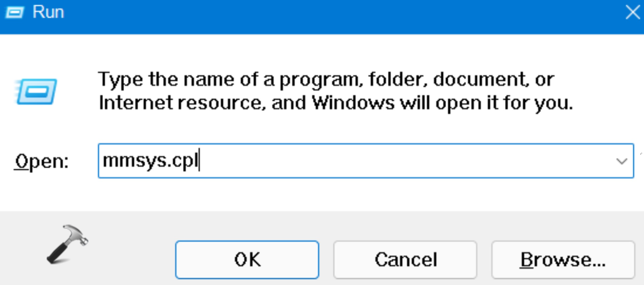Open the Browse file picker
The height and width of the screenshot is (285, 644).
pos(563,260)
